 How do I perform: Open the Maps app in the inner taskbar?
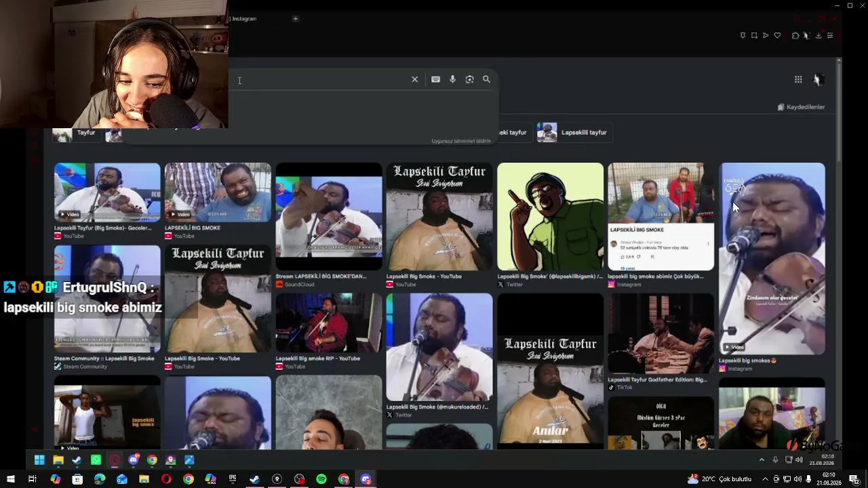[171, 460]
